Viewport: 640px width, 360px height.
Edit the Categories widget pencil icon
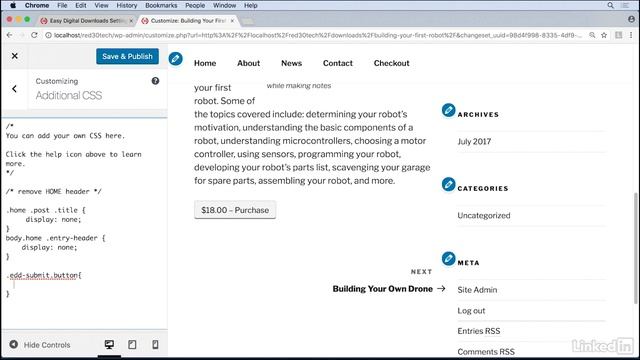pos(448,184)
